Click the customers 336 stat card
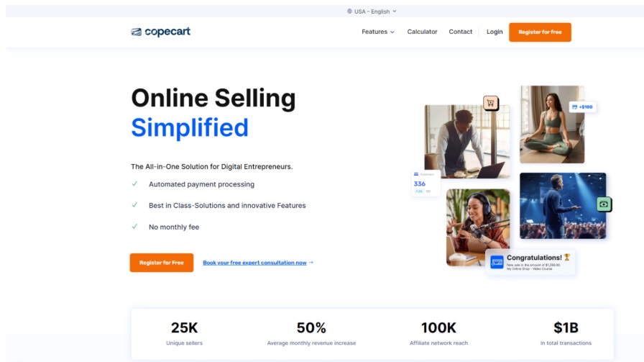Screen dimensions: 644x362 click(x=425, y=183)
